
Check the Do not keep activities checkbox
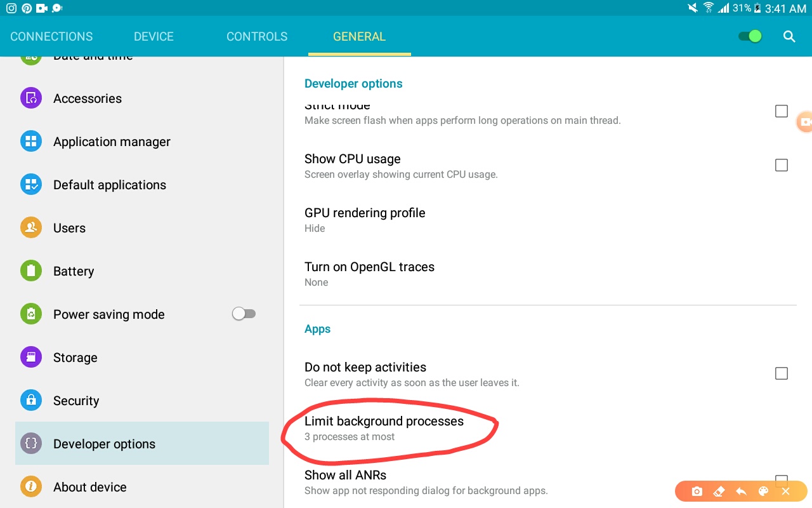(782, 373)
